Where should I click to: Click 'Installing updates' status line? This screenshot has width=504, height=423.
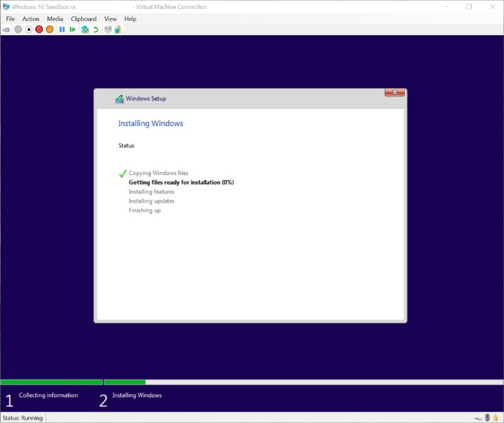pyautogui.click(x=151, y=201)
